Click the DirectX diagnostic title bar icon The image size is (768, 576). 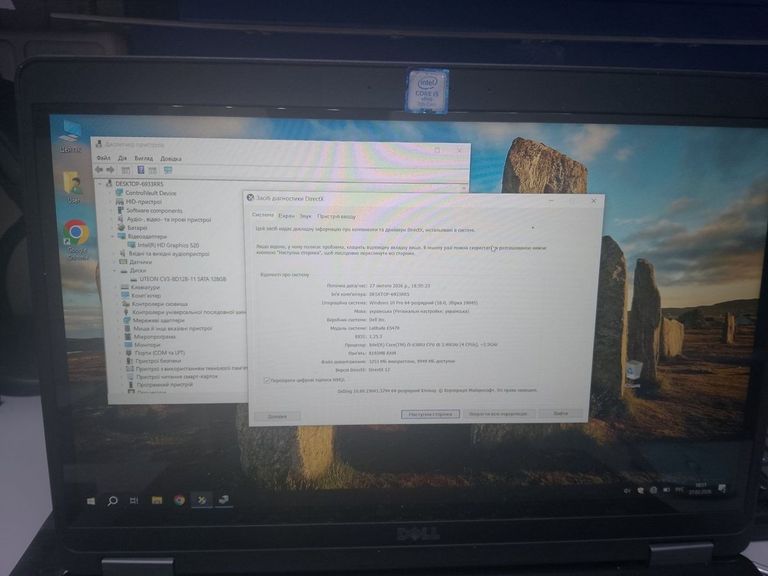coord(250,197)
